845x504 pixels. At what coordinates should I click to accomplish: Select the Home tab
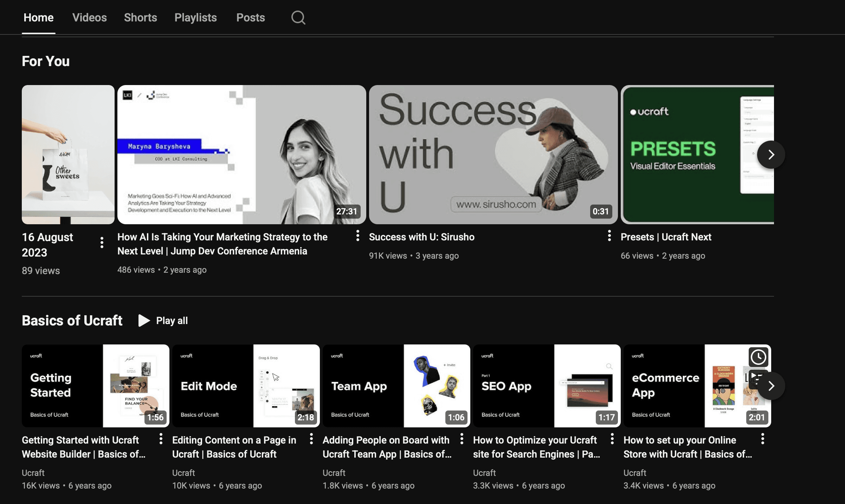tap(39, 18)
